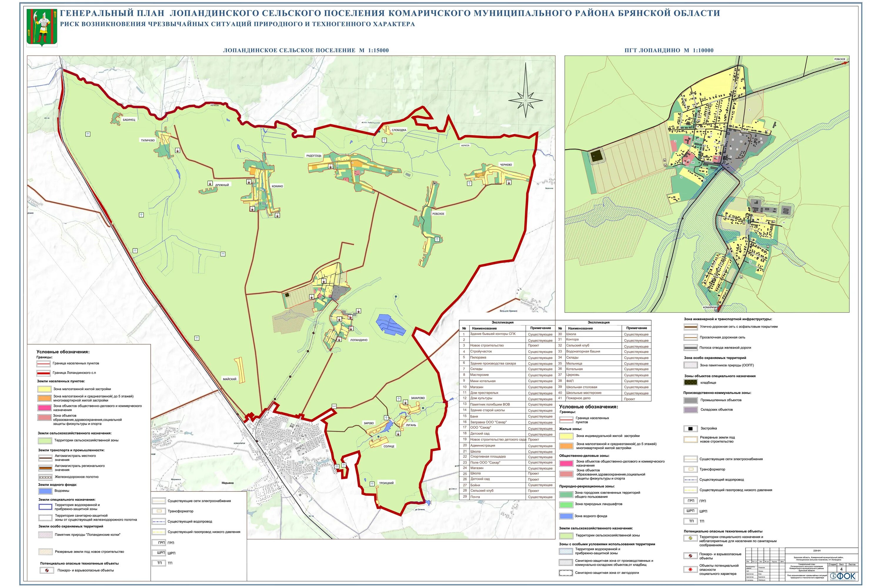Click the ШРП symbol in right legend

point(690,511)
